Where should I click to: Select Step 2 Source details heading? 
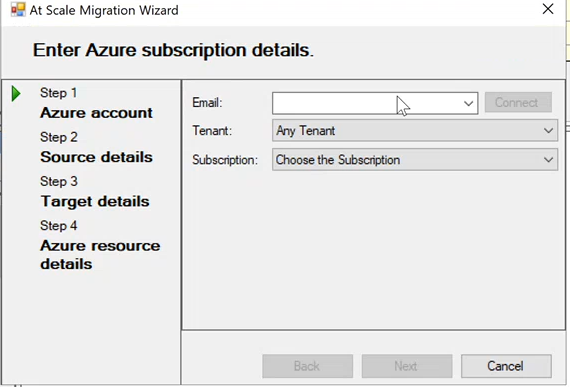click(x=96, y=157)
